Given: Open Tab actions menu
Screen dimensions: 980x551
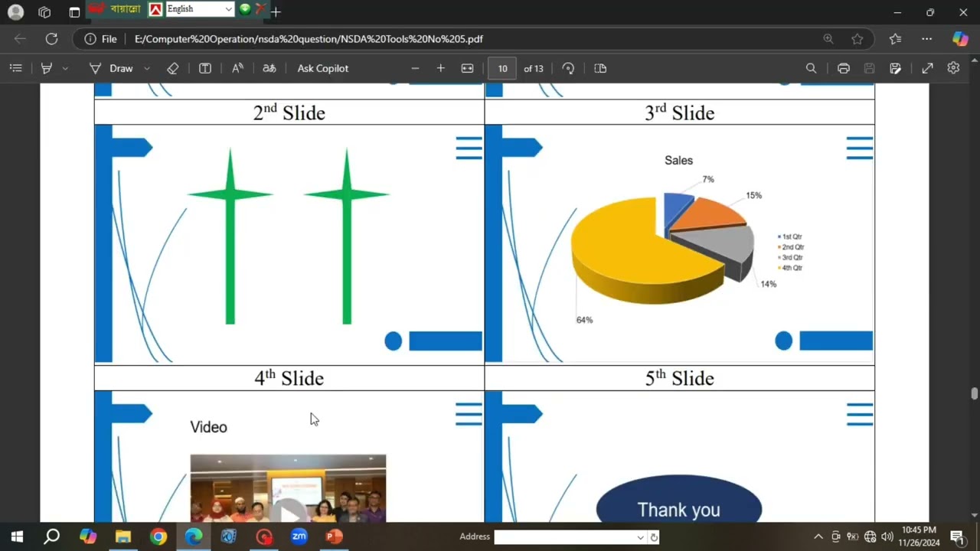Looking at the screenshot, I should pos(74,12).
